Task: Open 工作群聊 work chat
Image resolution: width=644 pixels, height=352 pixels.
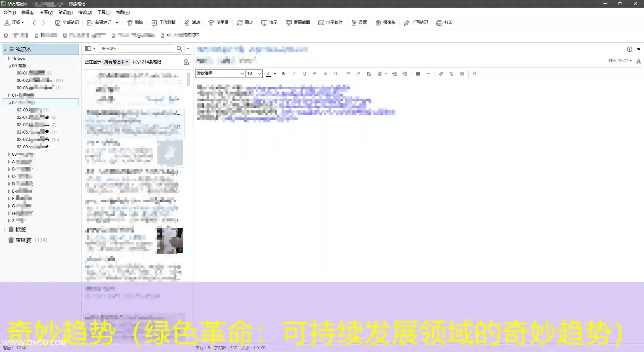Action: pyautogui.click(x=163, y=22)
